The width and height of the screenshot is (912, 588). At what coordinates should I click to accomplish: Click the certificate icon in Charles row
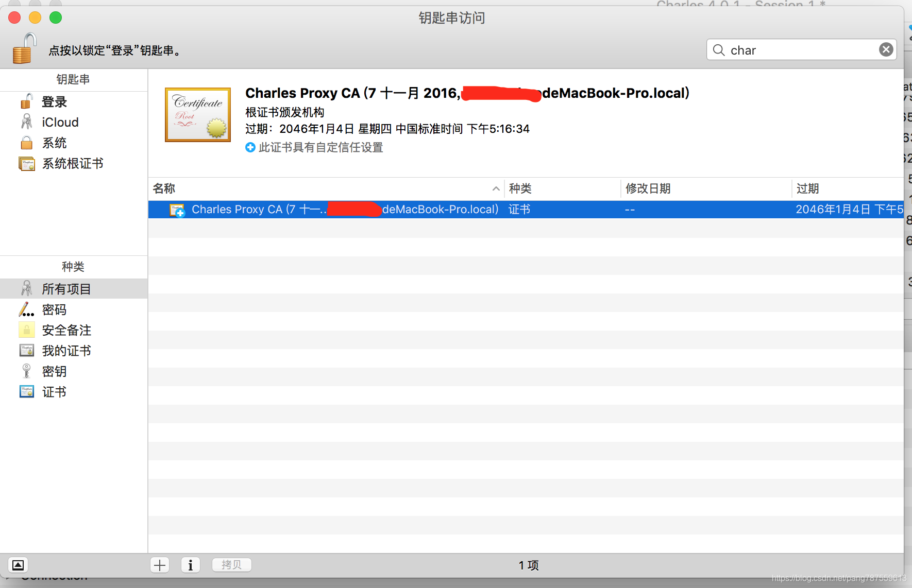(x=177, y=210)
